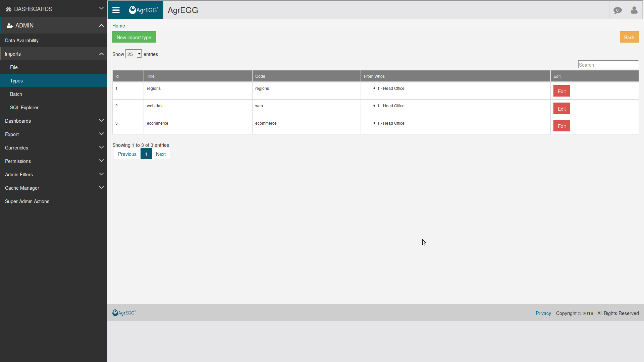Click Head Office entry in ecommerce row
644x362 pixels.
click(391, 123)
